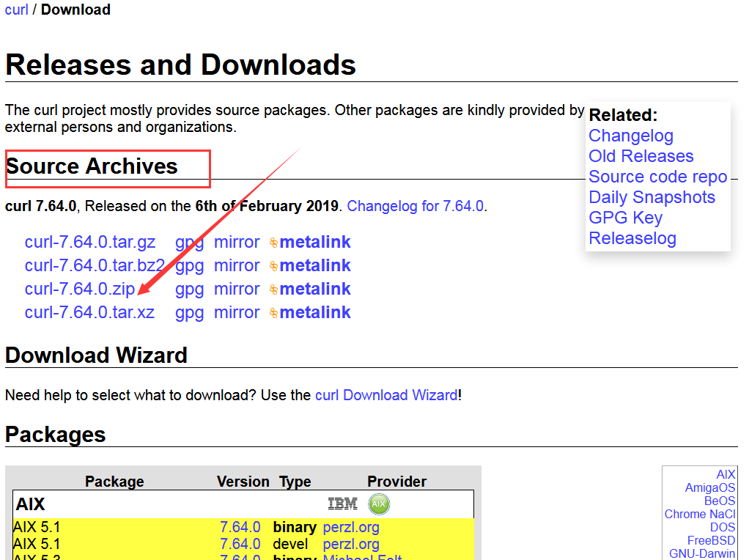749x560 pixels.
Task: Open Releaselog link
Action: coord(632,238)
